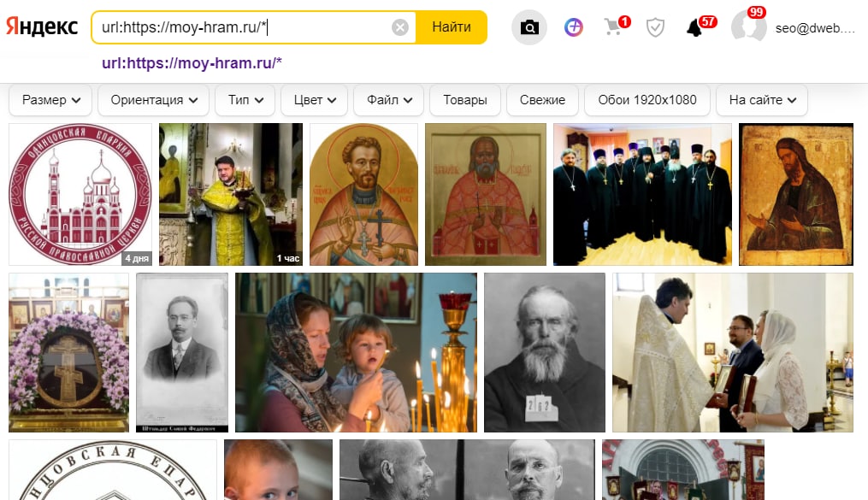Open the black-and-white bearded prisoner photo
This screenshot has height=500, width=868.
pyautogui.click(x=545, y=352)
